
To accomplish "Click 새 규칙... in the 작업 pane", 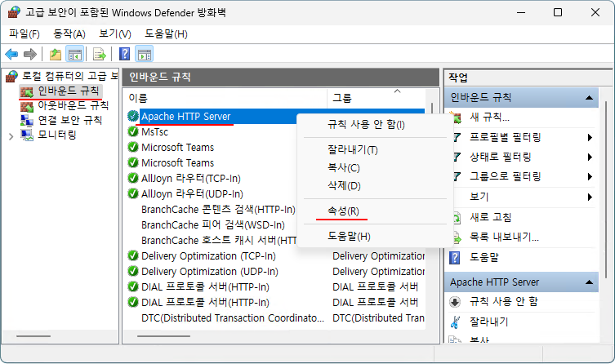I will pos(489,118).
